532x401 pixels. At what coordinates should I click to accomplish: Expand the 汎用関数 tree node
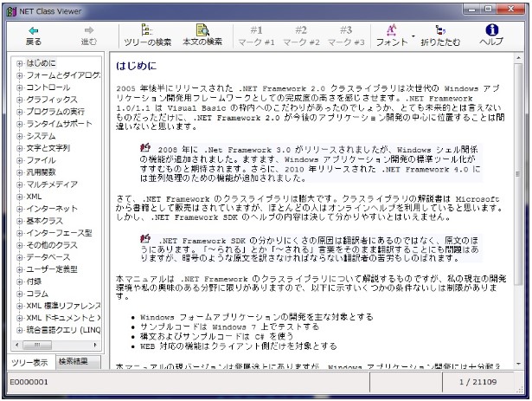point(20,172)
